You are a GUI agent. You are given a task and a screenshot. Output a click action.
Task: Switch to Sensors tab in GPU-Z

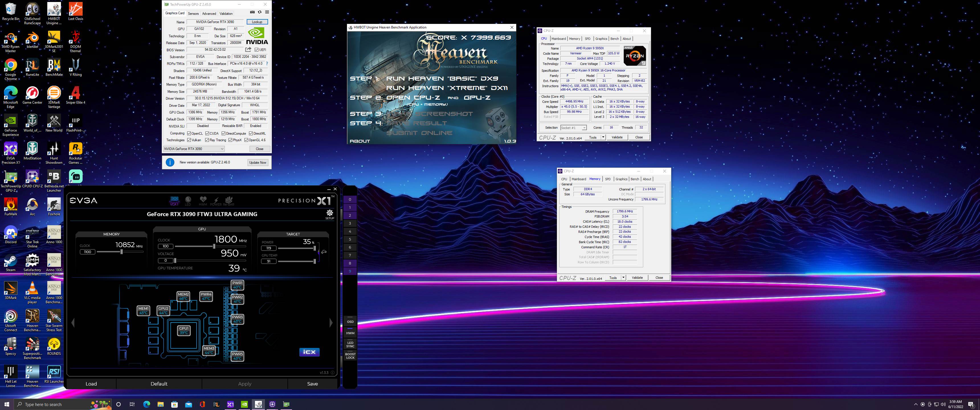click(193, 13)
